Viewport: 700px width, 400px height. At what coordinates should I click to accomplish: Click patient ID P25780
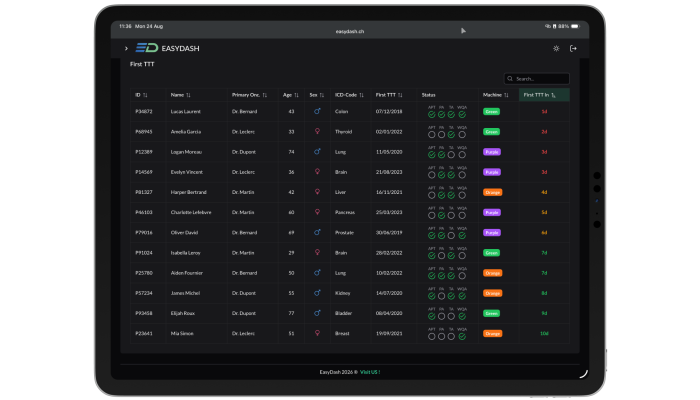144,273
